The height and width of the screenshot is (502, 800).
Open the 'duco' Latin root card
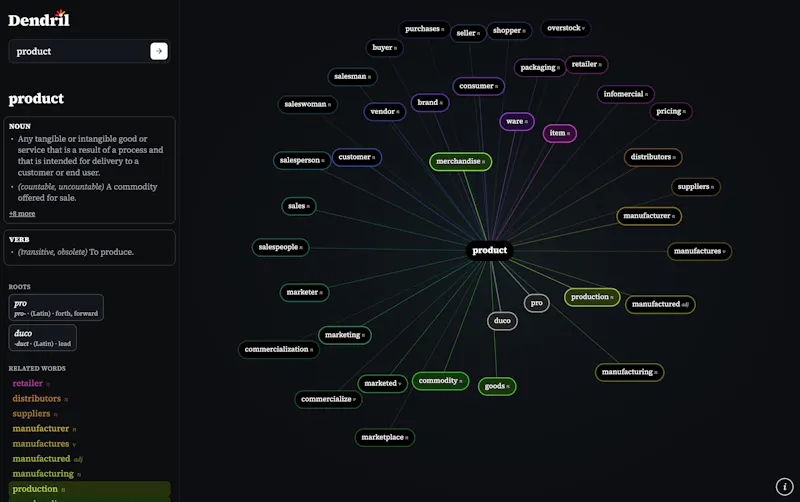42,338
